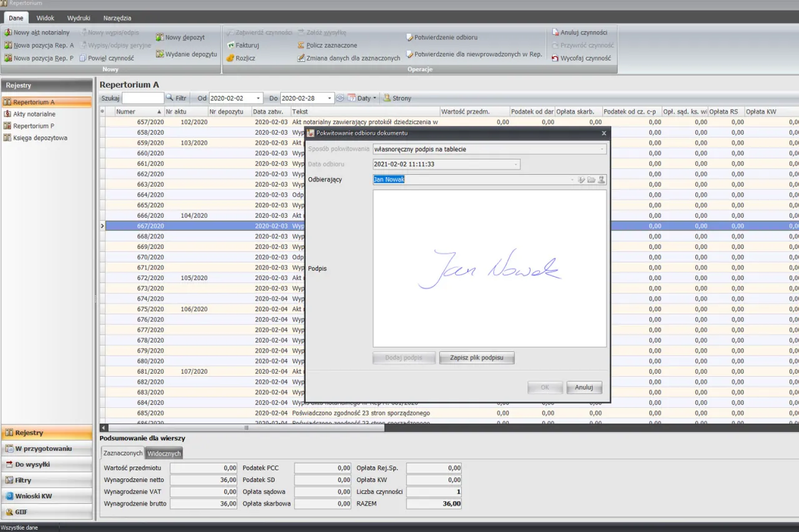Click the person icon beside Odbierający
The image size is (799, 532).
(601, 180)
